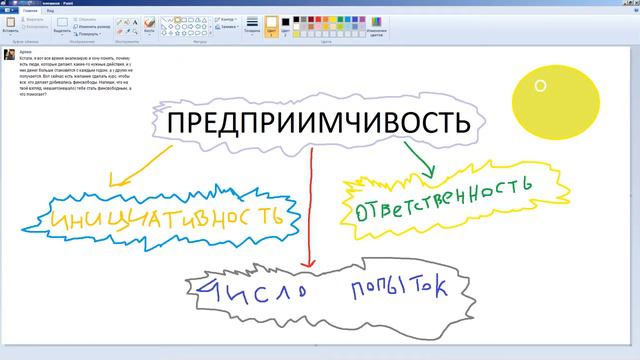Pick the white color swatch

(296, 27)
